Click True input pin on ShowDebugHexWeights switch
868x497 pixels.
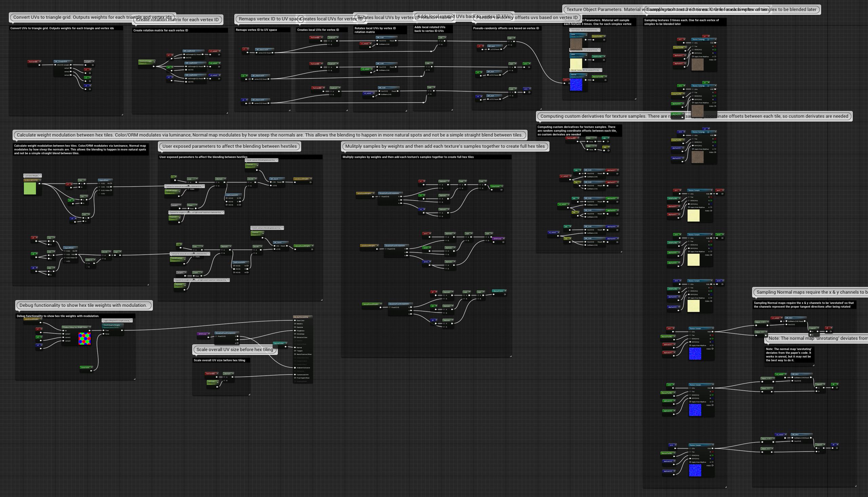click(x=104, y=330)
